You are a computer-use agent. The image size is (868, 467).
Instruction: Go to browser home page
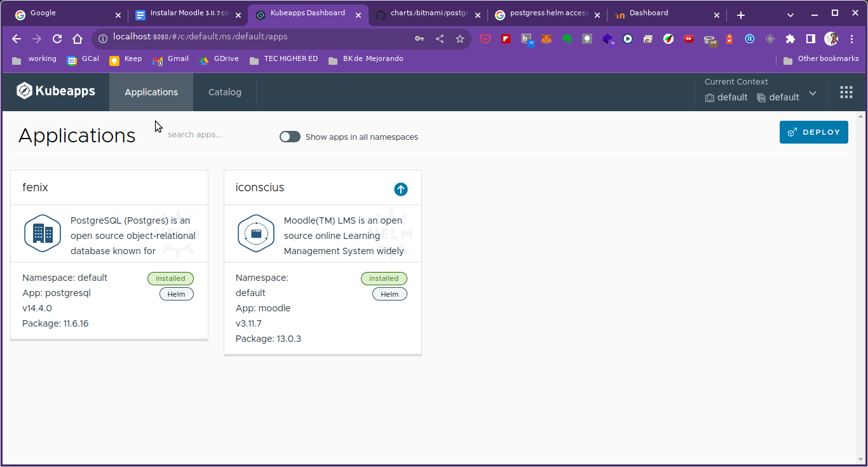[78, 39]
